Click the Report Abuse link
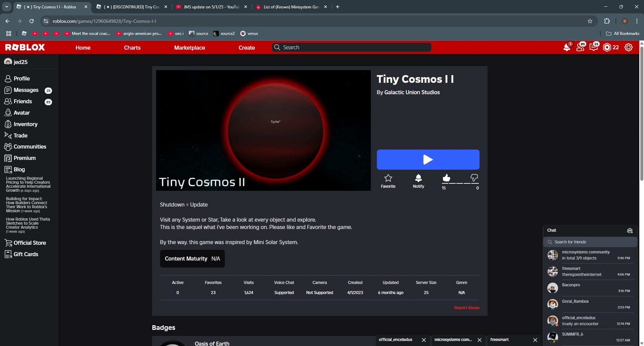 point(466,307)
